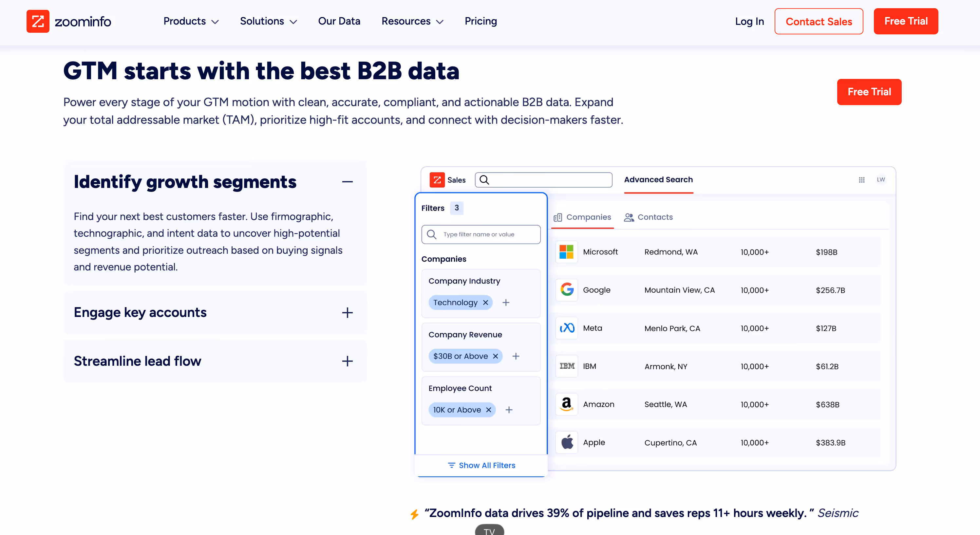Screen dimensions: 980x535
Task: Open the Products dropdown menu
Action: (191, 21)
